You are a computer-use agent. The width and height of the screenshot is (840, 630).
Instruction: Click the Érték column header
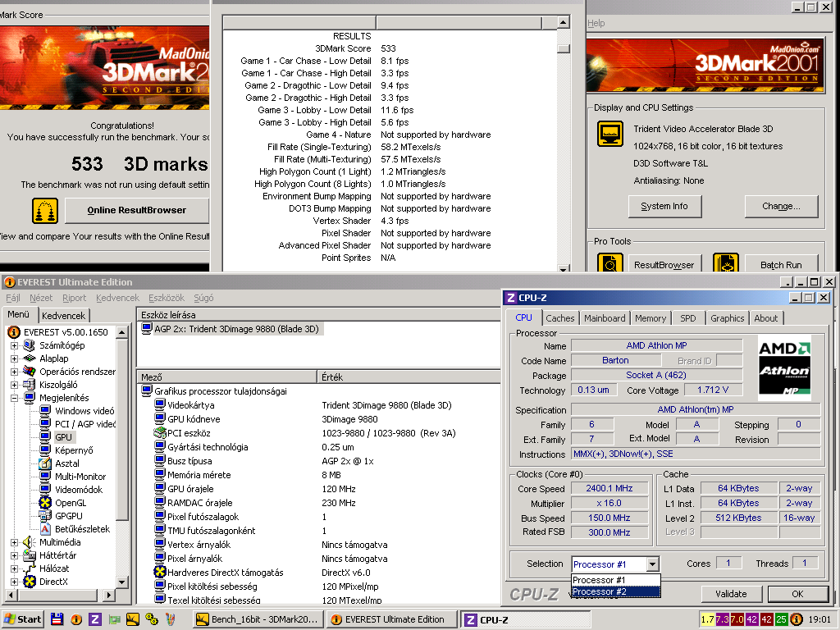click(x=409, y=377)
